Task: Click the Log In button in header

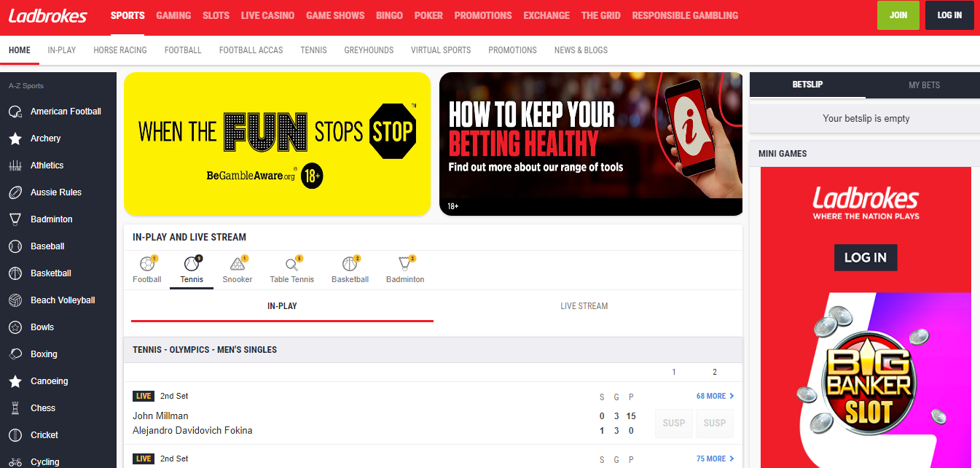Action: (949, 15)
